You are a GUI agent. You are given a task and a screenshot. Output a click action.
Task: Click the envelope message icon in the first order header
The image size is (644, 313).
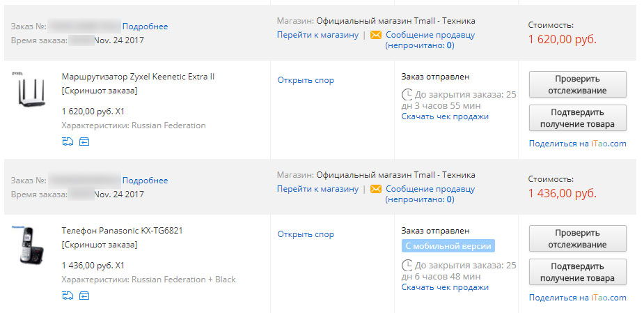tap(376, 35)
